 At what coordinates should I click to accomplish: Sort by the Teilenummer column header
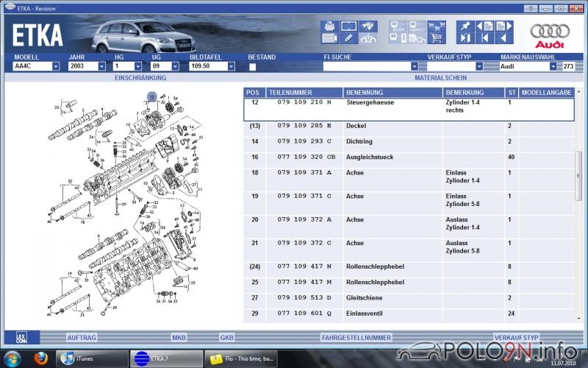(x=304, y=93)
